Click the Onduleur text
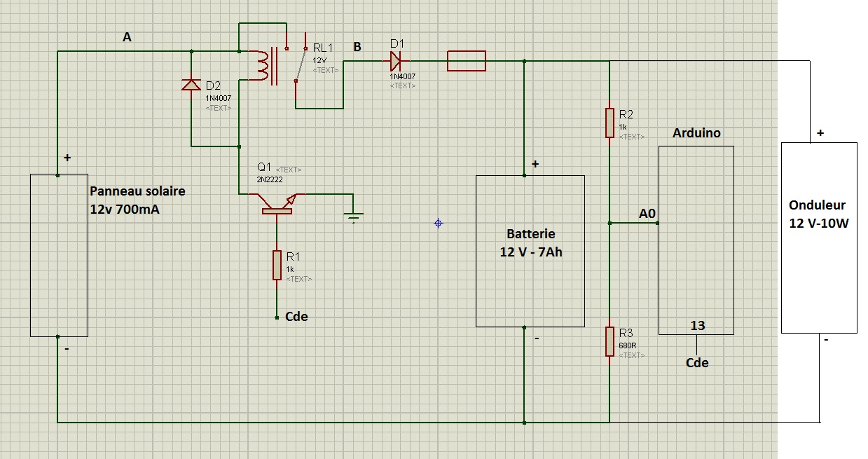This screenshot has height=459, width=868. (x=817, y=205)
